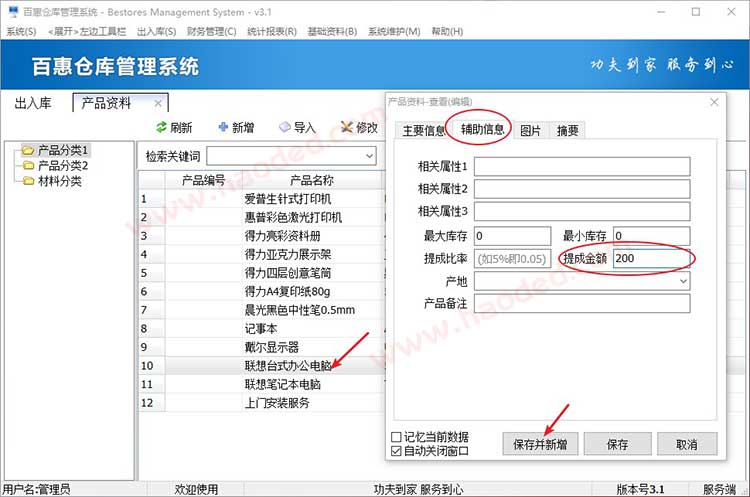Click the 新增 plus icon
This screenshot has height=497, width=750.
[x=223, y=128]
